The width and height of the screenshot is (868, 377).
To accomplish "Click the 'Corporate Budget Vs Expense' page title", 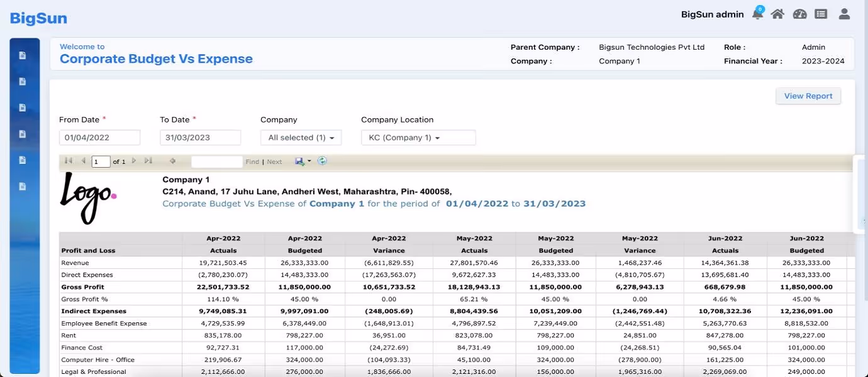I will [156, 59].
